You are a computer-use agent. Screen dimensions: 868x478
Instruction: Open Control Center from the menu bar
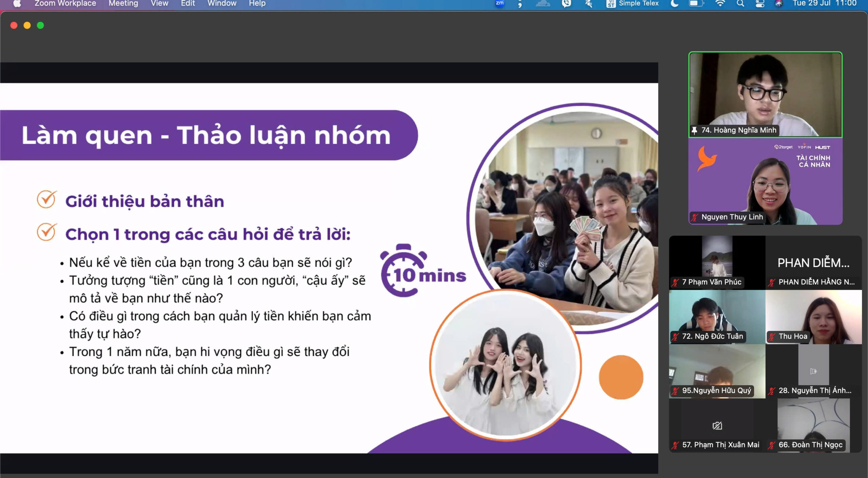click(x=760, y=3)
